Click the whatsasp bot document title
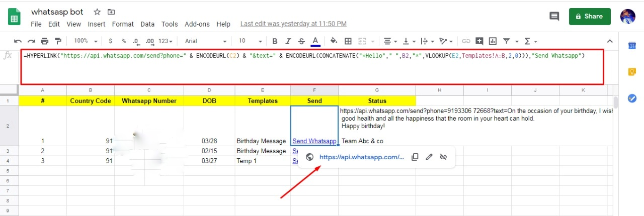The width and height of the screenshot is (644, 216). (57, 12)
